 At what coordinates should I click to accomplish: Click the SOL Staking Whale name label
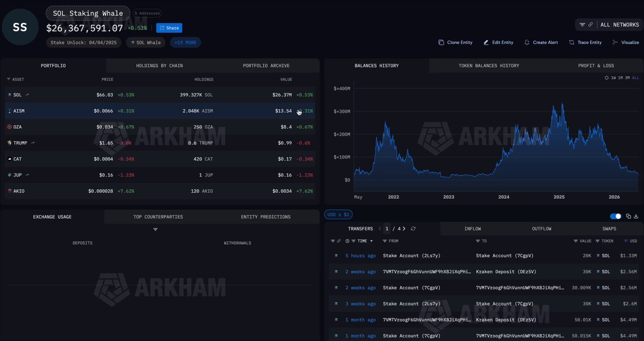(x=88, y=13)
